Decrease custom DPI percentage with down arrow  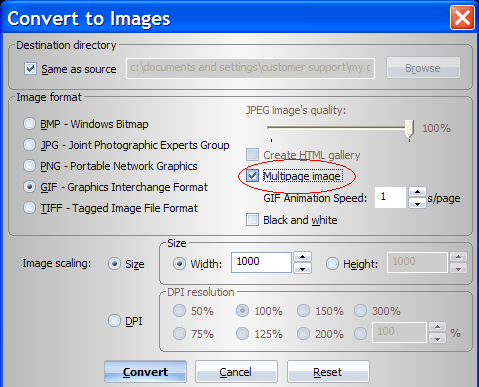pos(438,338)
